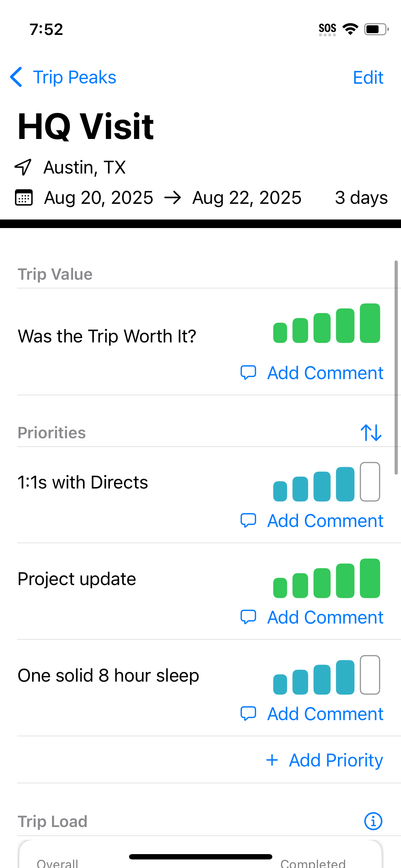Tap the calendar icon beside trip dates
Screen dimensions: 401x868
coord(24,198)
